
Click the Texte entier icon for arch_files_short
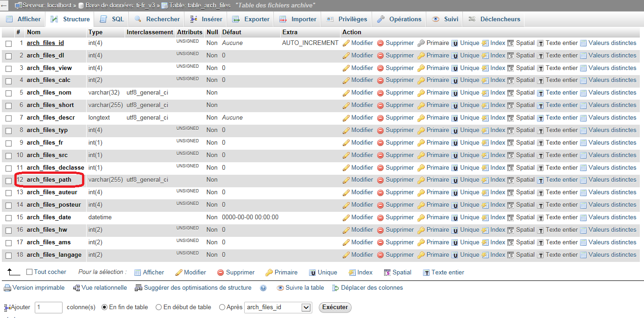[x=540, y=105]
